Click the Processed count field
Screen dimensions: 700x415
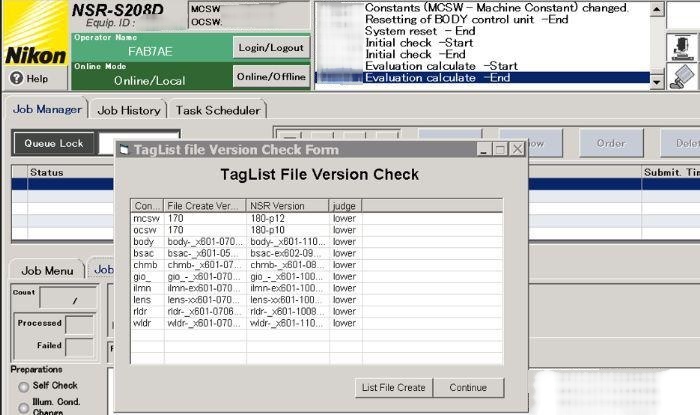click(79, 324)
